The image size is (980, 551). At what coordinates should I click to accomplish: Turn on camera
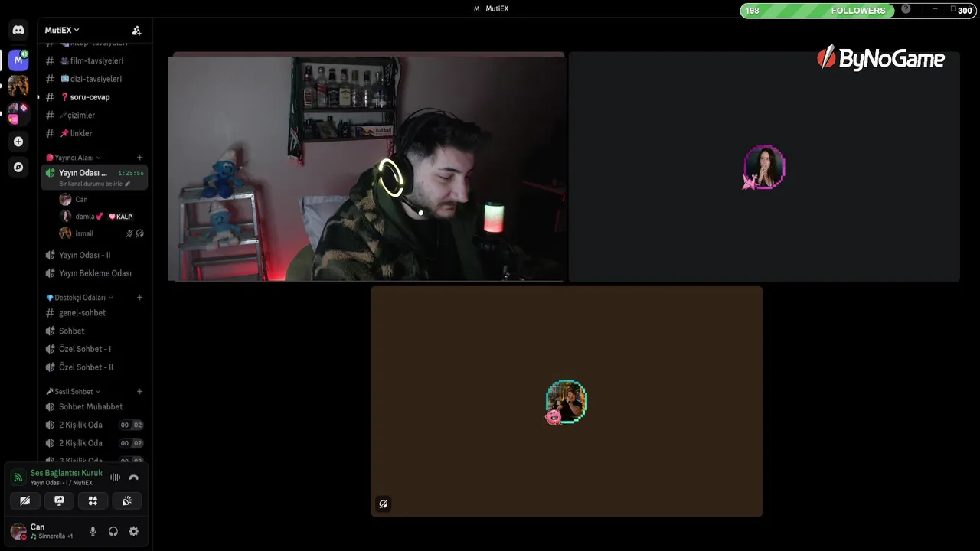pos(25,500)
